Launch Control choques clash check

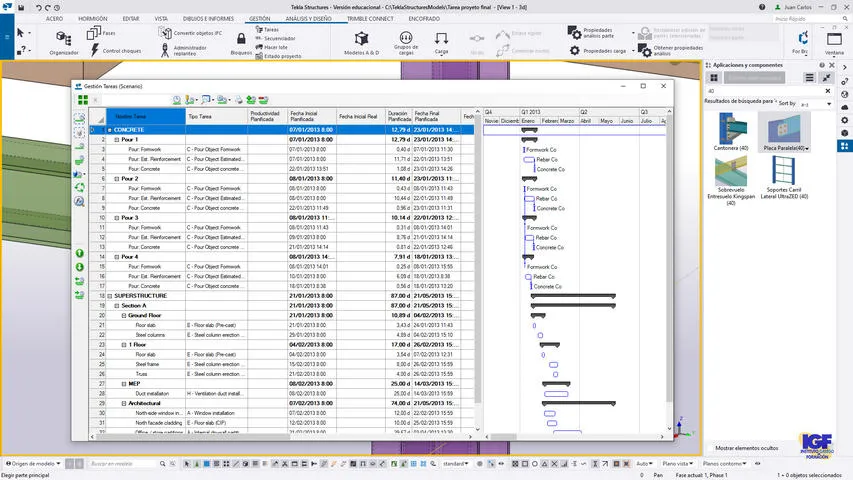[x=115, y=51]
